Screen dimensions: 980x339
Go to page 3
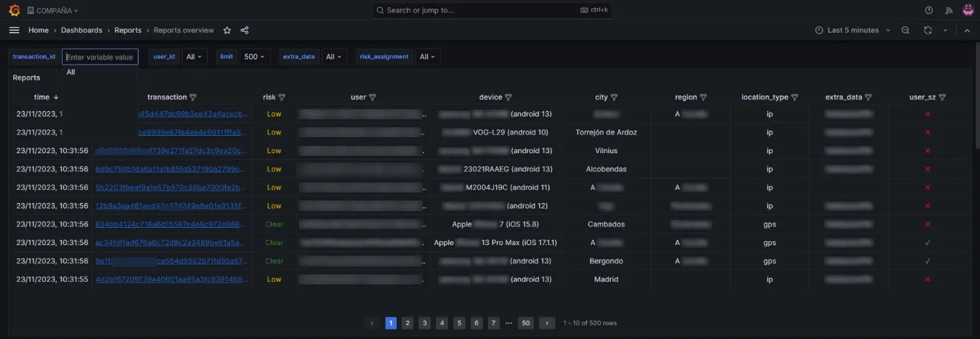tap(425, 323)
